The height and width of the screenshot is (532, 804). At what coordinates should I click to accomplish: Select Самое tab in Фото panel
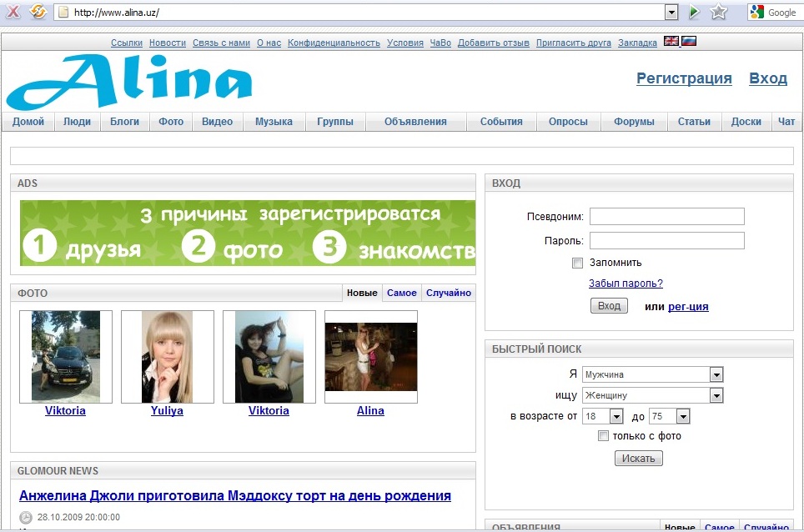(x=401, y=293)
